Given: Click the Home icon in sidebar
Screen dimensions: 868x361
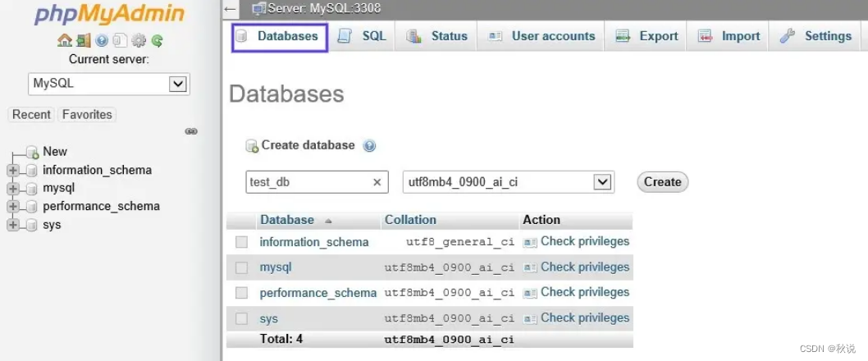Looking at the screenshot, I should click(x=65, y=40).
